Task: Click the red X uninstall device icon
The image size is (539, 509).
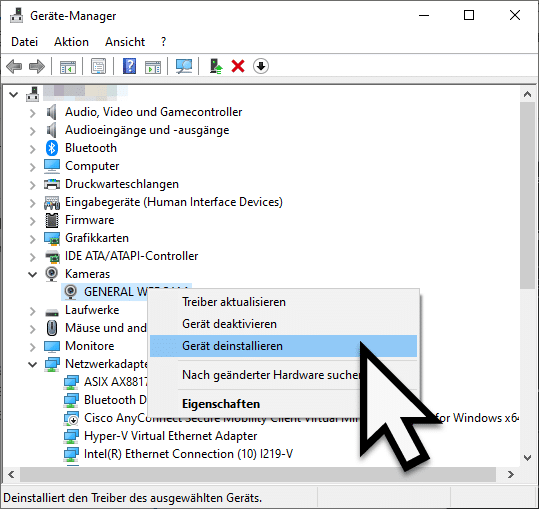Action: tap(238, 66)
